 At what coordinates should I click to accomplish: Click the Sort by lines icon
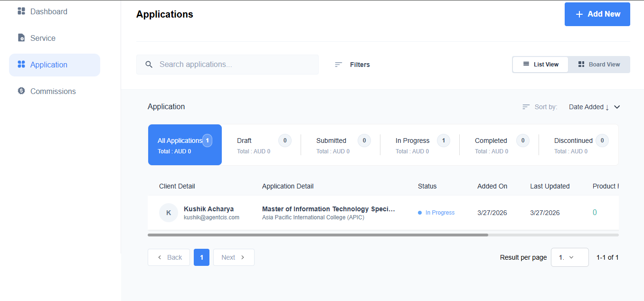click(526, 107)
